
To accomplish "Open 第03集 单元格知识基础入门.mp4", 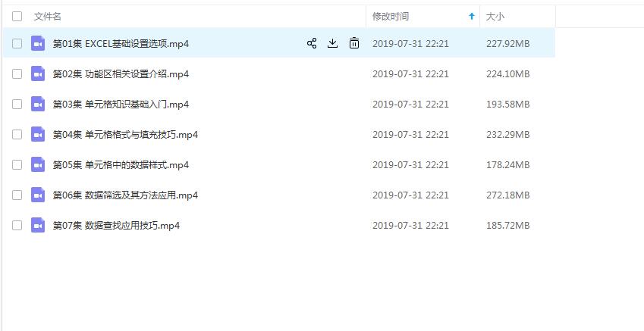I will pyautogui.click(x=121, y=105).
